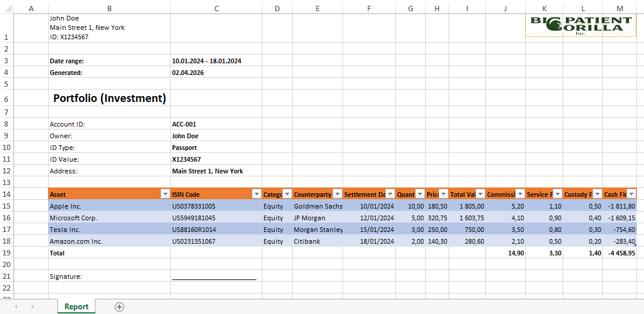644x314 pixels.
Task: Select the Big Patient Gorilla logo image
Action: click(580, 26)
